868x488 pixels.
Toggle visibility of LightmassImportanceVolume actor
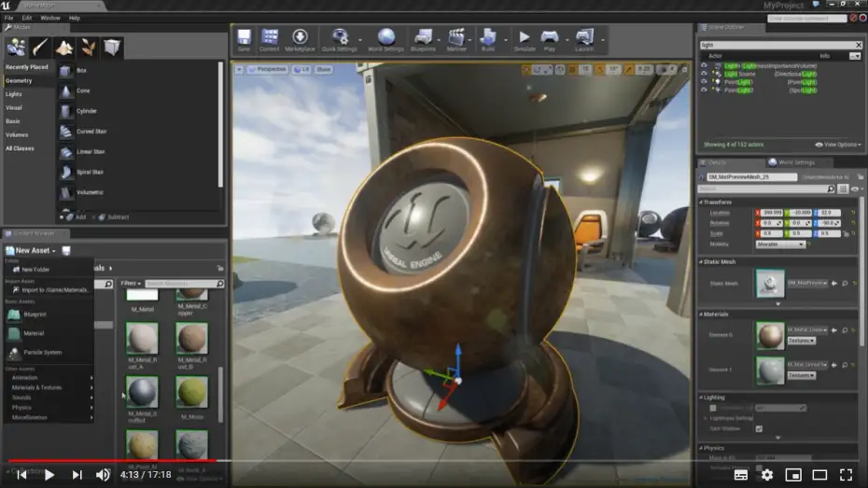(704, 65)
